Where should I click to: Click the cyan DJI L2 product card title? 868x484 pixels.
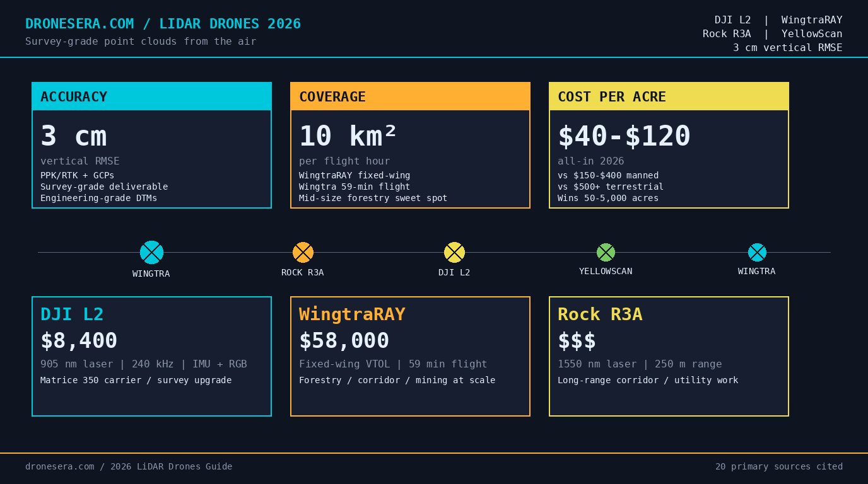click(x=72, y=314)
